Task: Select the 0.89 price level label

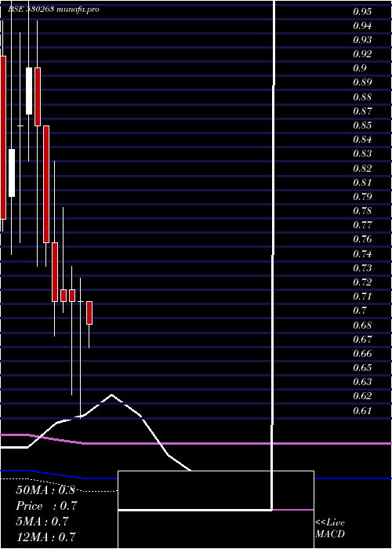Action: click(x=362, y=82)
